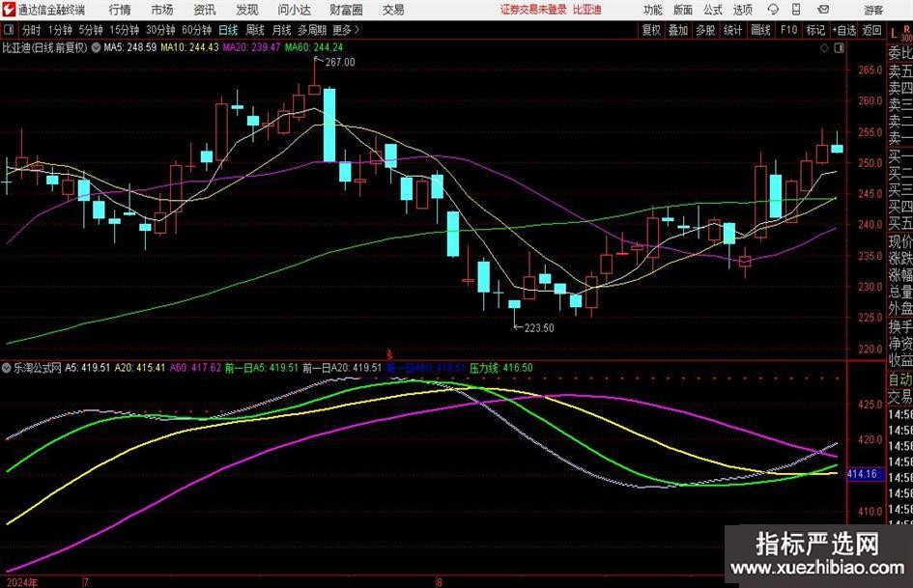Select the 日线 period tab
Image resolution: width=913 pixels, height=588 pixels.
(x=228, y=30)
